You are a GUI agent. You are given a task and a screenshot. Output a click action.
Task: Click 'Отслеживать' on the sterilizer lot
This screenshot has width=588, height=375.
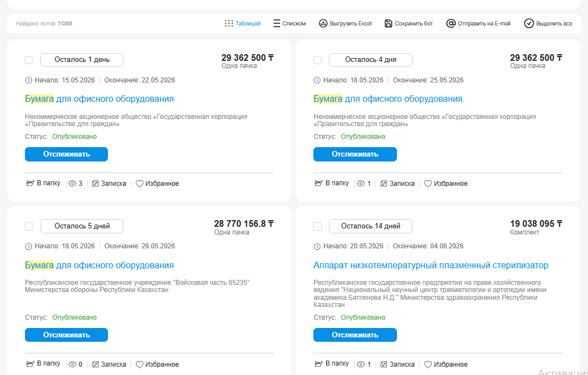[x=355, y=335]
